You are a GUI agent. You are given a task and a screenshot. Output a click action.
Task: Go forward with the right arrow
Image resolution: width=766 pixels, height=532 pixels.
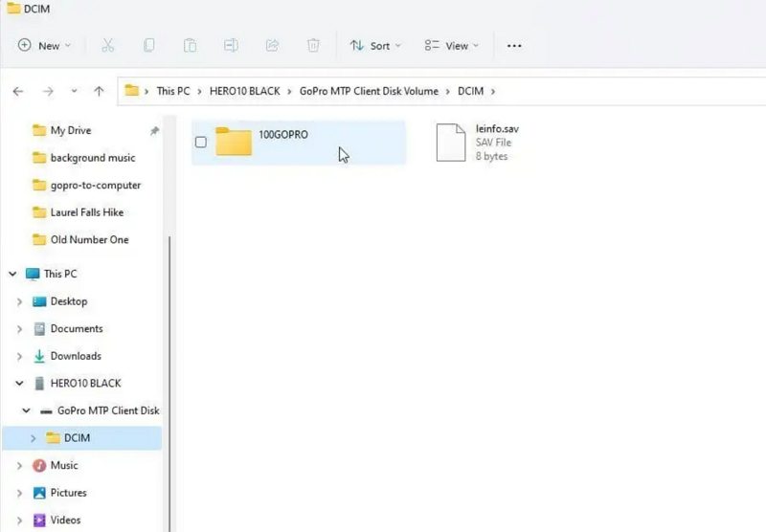(48, 91)
